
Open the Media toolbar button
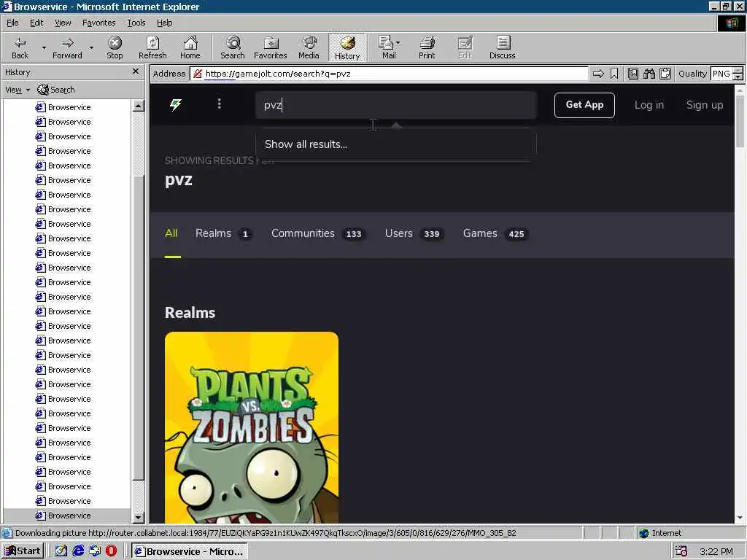pos(309,47)
